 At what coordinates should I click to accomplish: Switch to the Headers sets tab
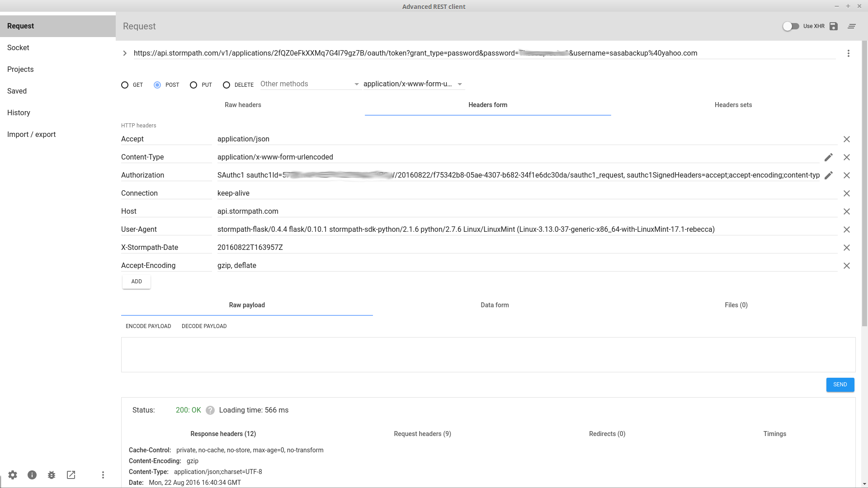click(733, 105)
